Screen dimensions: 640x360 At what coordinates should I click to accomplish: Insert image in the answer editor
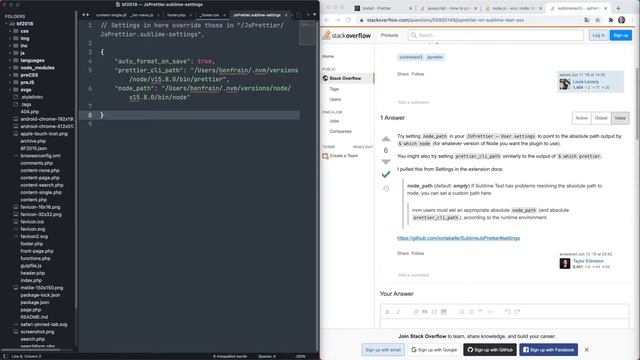444,312
